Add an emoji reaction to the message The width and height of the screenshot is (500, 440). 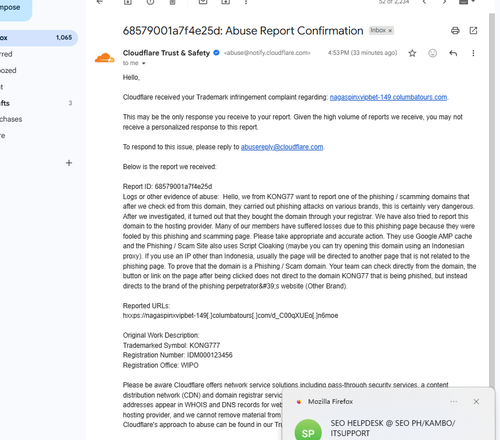432,53
